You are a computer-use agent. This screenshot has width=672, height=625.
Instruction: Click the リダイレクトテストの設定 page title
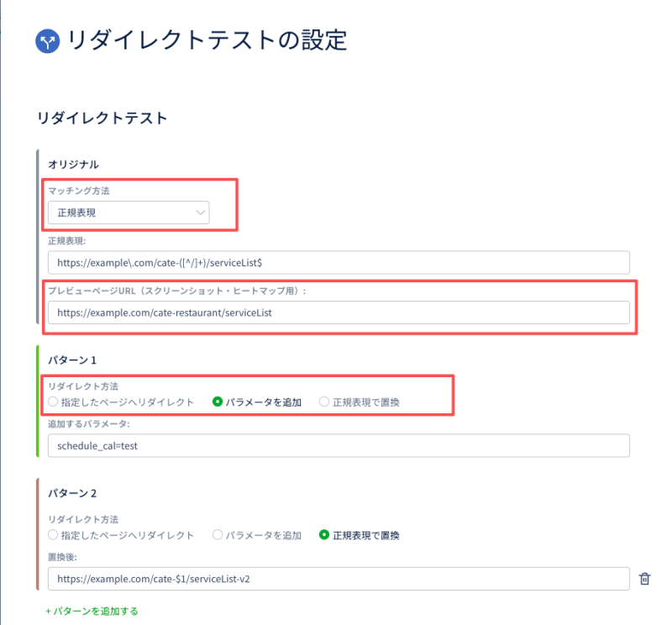coord(207,40)
